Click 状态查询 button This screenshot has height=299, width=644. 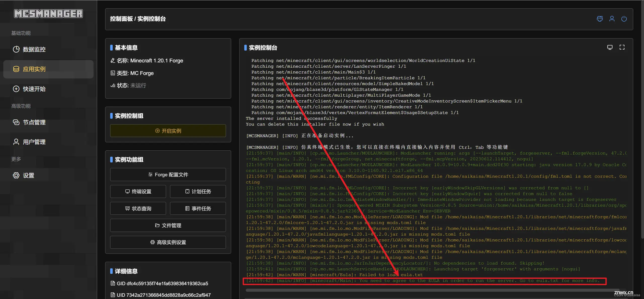click(x=138, y=208)
